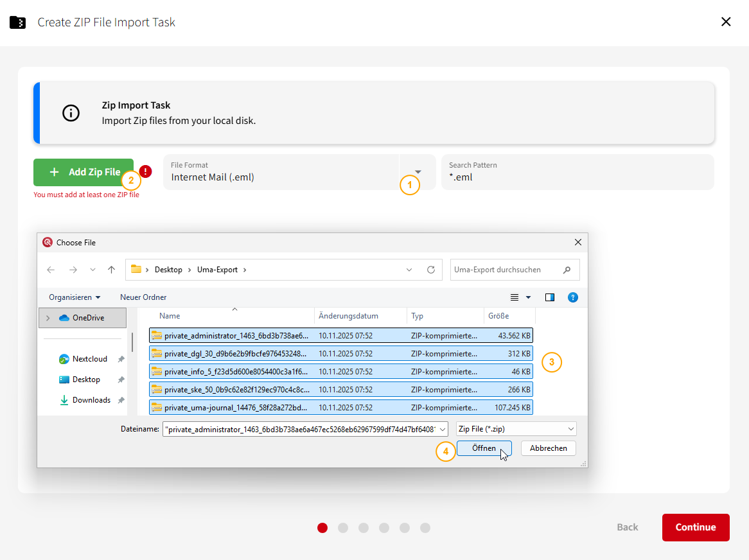The image size is (749, 560).
Task: Open the Organisieren menu
Action: (75, 297)
